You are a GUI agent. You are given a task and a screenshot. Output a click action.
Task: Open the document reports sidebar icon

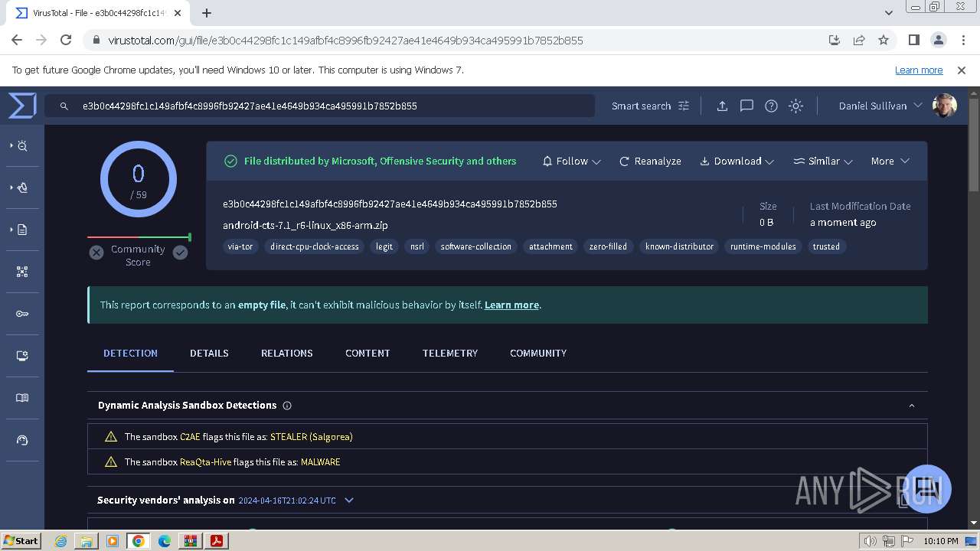tap(22, 230)
